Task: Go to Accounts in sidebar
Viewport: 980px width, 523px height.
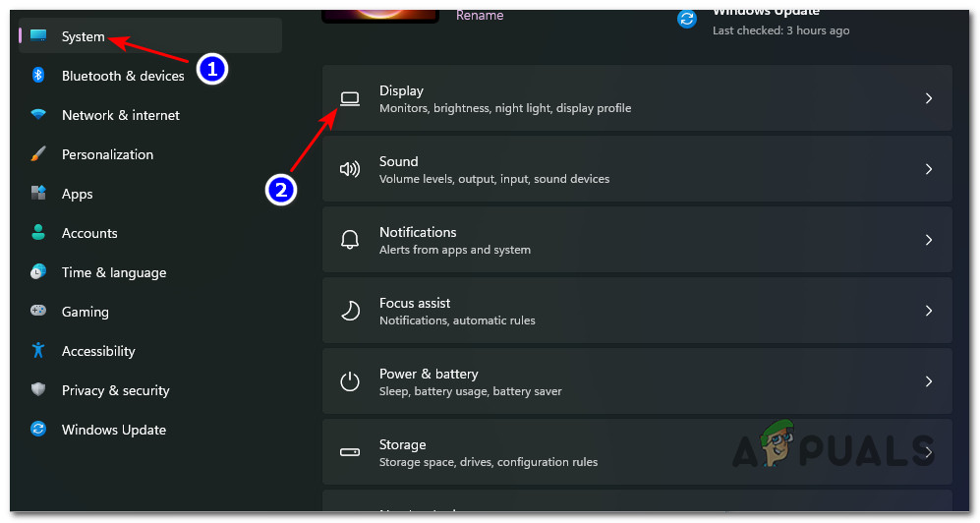Action: pos(89,233)
